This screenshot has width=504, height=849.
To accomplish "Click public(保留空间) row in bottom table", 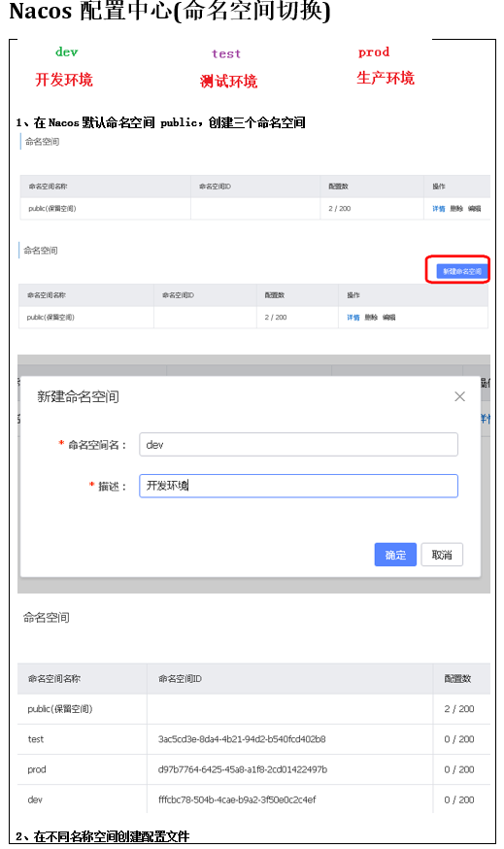I will click(253, 709).
